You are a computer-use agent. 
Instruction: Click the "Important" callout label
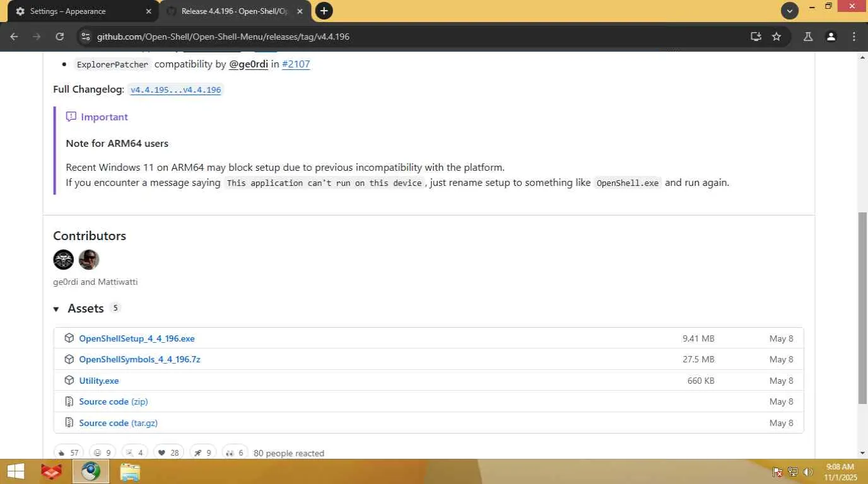(x=104, y=117)
